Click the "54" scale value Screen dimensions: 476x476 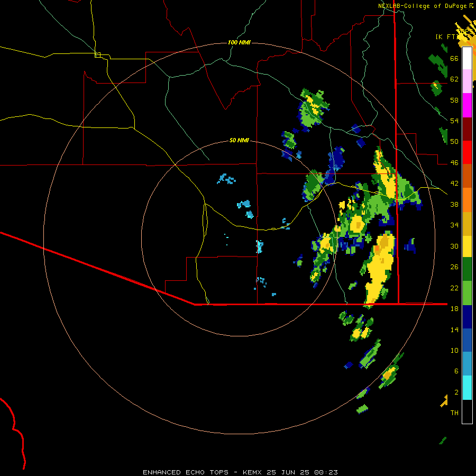[x=454, y=121]
